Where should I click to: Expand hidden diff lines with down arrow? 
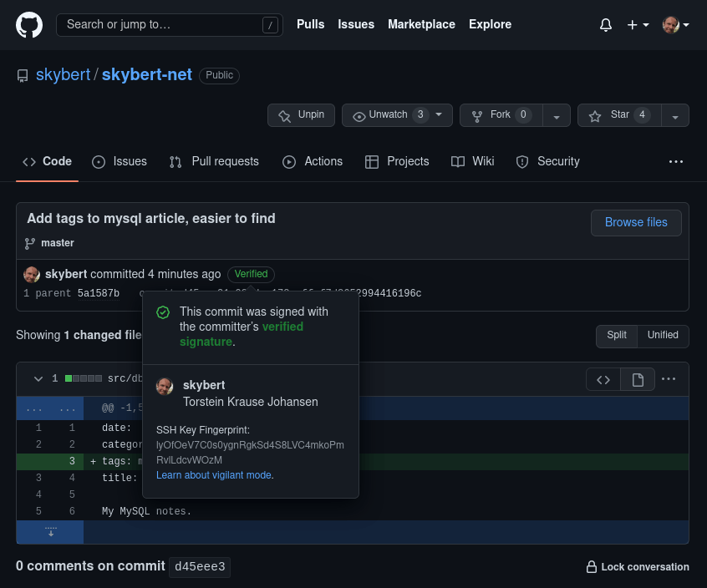50,530
